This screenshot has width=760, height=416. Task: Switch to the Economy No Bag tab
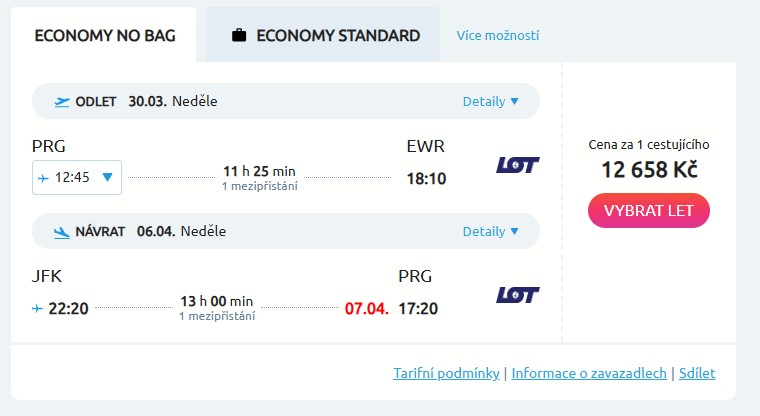[105, 36]
